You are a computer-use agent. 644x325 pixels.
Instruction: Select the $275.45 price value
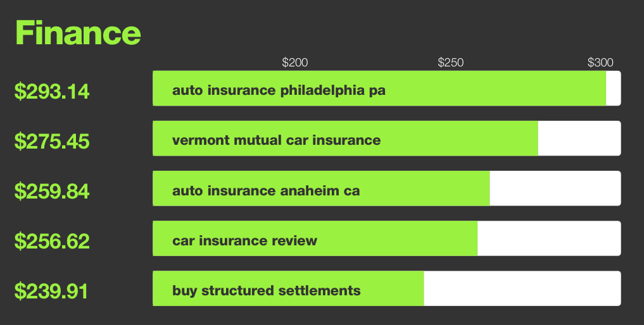[x=52, y=142]
